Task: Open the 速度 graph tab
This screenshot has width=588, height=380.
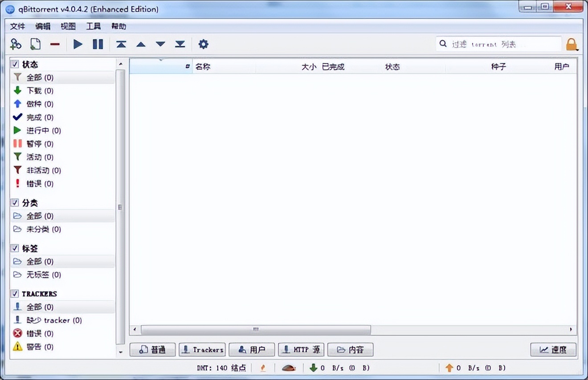Action: click(553, 350)
